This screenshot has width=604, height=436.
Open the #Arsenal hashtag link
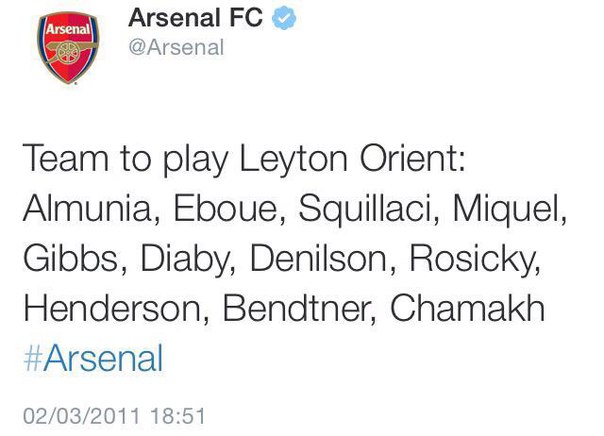(x=93, y=359)
